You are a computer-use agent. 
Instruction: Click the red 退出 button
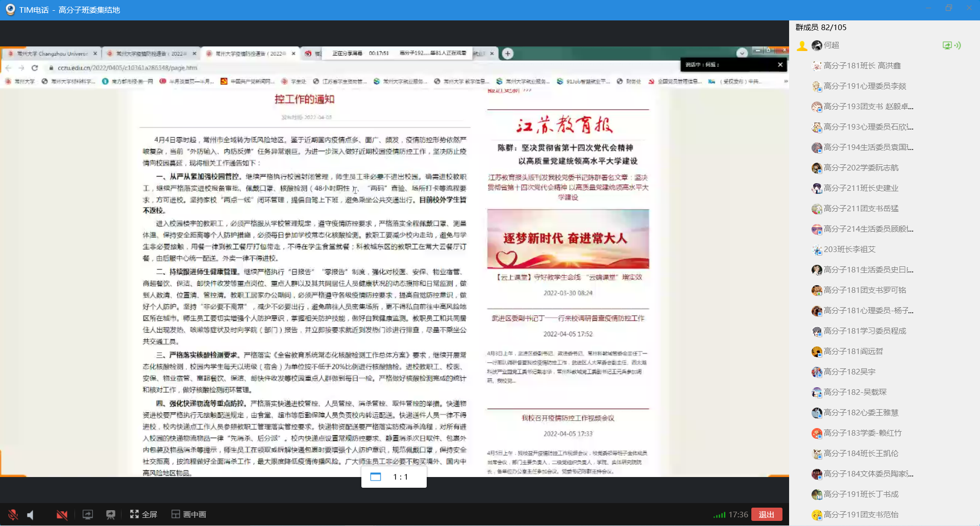(x=766, y=514)
